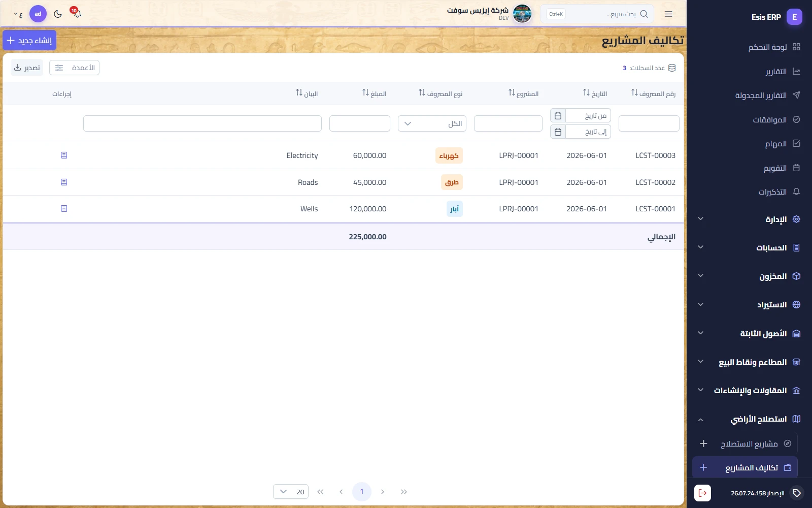Click the version tag icon

click(x=797, y=493)
